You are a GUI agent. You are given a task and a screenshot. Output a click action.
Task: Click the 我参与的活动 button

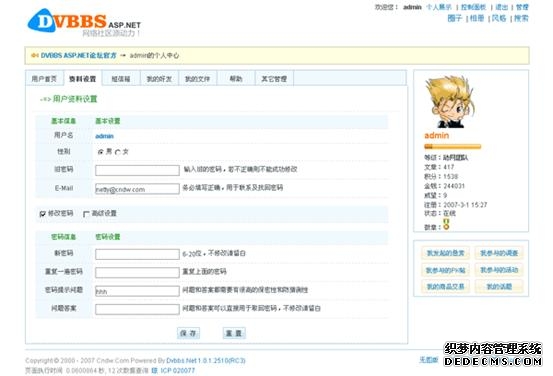[x=499, y=270]
